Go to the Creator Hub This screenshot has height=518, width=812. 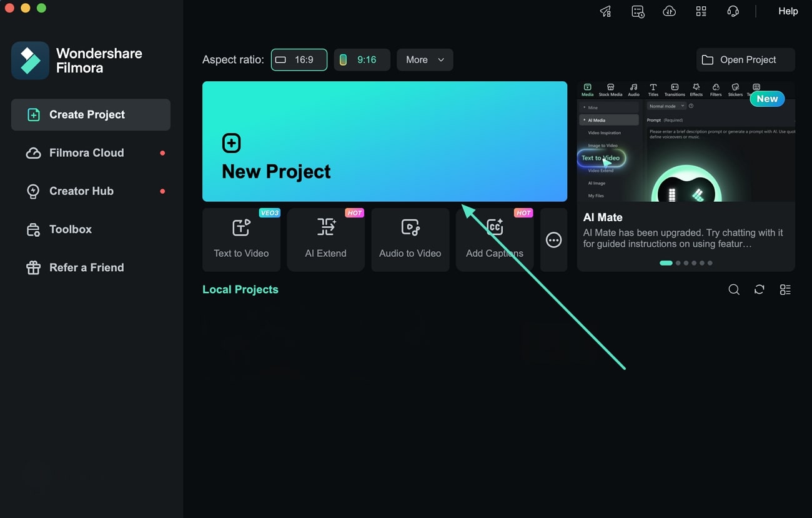[81, 191]
